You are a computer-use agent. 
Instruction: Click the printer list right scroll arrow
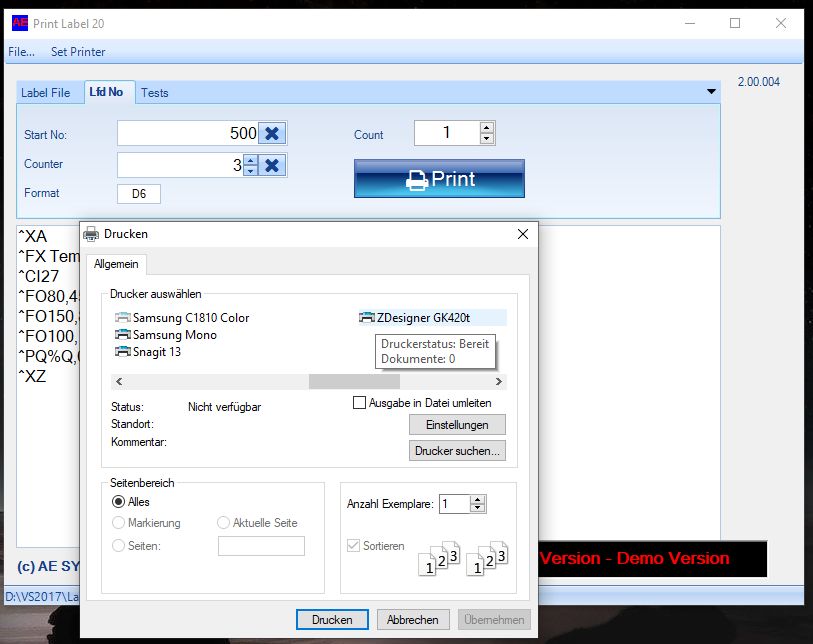pos(498,382)
